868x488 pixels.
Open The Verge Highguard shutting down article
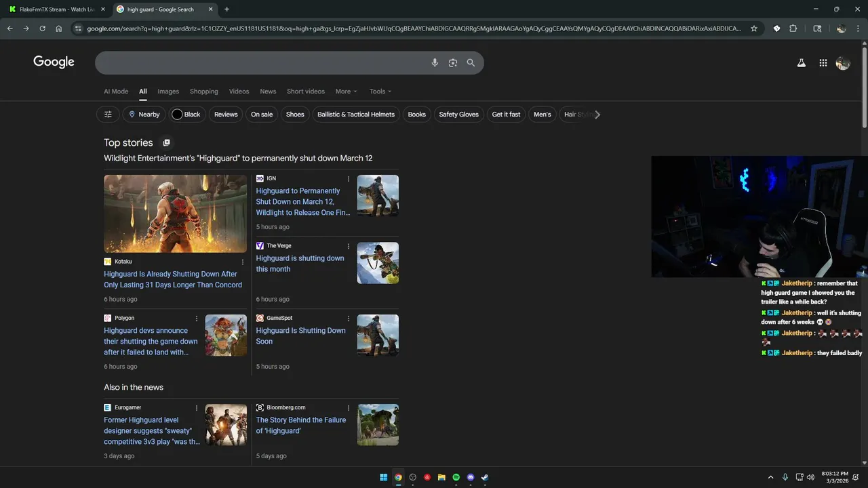coord(300,264)
